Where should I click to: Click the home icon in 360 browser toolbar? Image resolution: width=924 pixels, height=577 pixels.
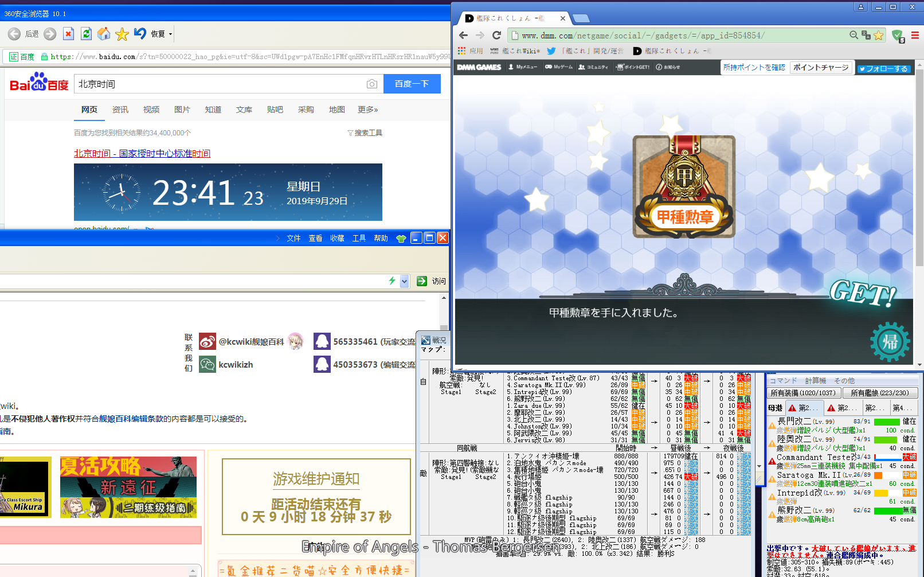104,34
